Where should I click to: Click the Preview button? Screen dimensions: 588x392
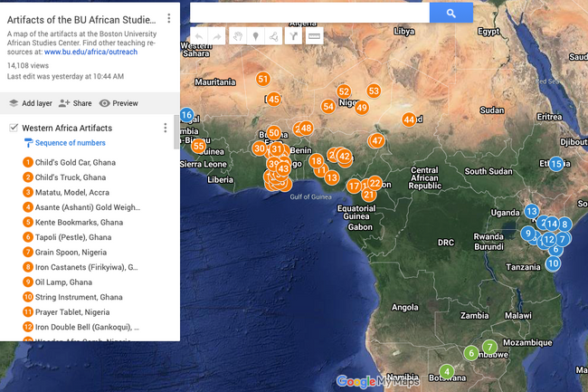pyautogui.click(x=119, y=103)
